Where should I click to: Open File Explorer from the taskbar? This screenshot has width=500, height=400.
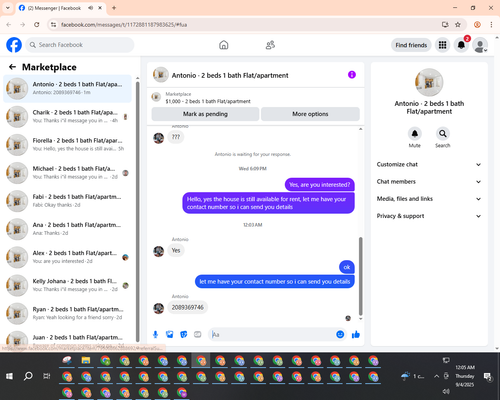point(86,360)
